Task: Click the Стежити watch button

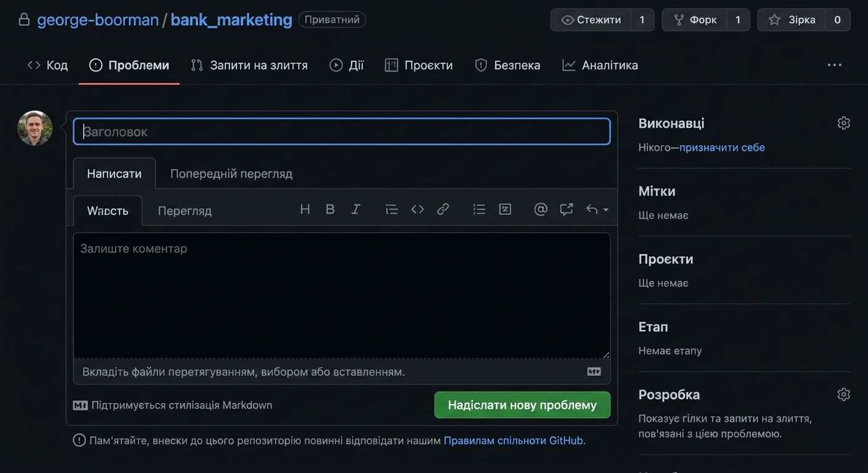Action: point(591,20)
